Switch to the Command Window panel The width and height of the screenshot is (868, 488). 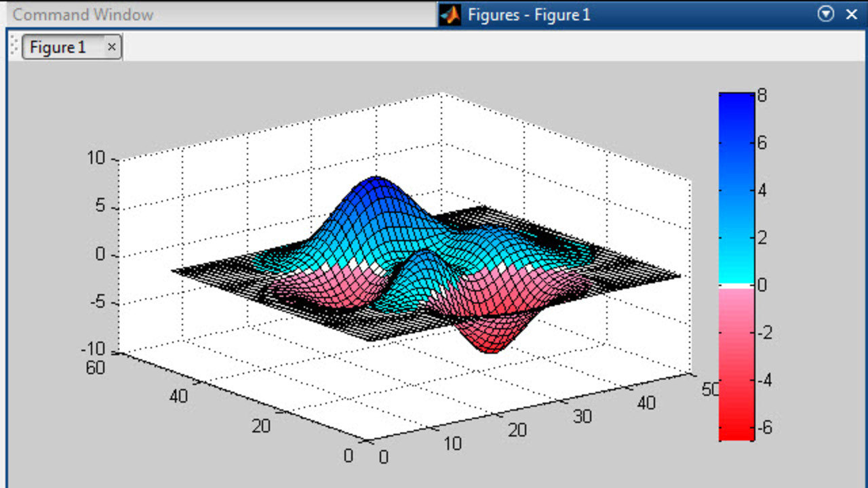click(83, 14)
